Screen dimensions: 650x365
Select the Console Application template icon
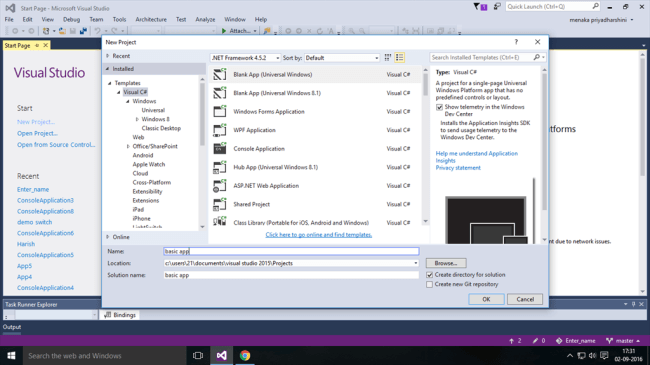click(x=220, y=148)
